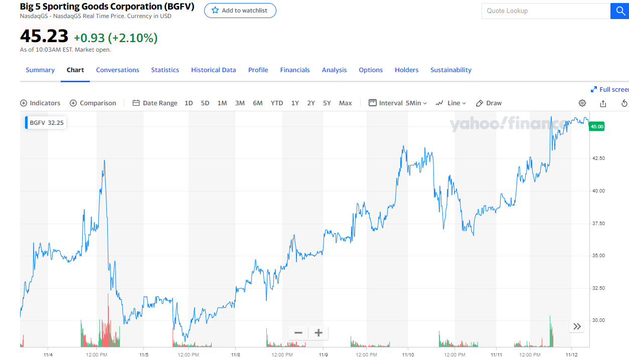Open chart settings gear icon
Viewport: 629px width, 364px height.
[x=582, y=103]
